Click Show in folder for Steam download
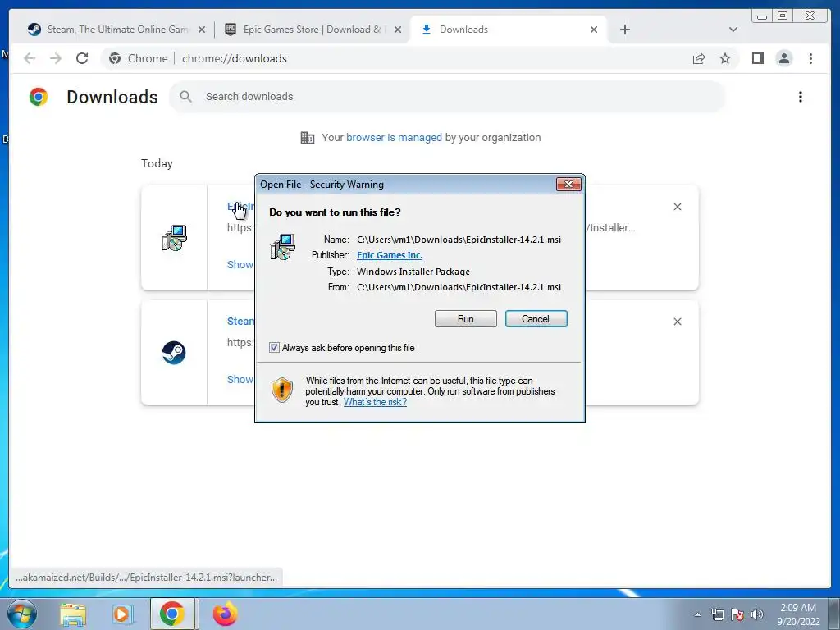The image size is (840, 630). [x=240, y=379]
